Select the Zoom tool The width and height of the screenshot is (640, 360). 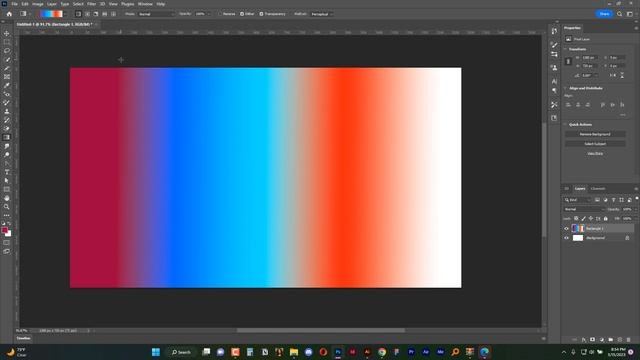click(x=7, y=207)
